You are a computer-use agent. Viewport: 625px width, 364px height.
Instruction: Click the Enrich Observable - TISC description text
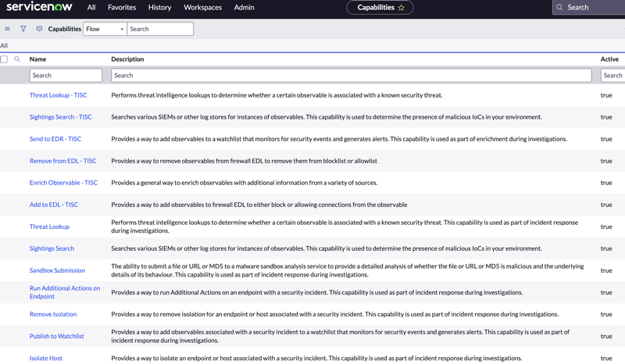[245, 183]
